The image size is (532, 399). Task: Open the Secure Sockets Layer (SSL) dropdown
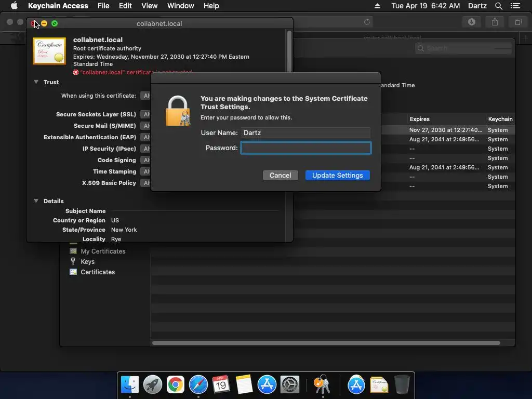(145, 114)
